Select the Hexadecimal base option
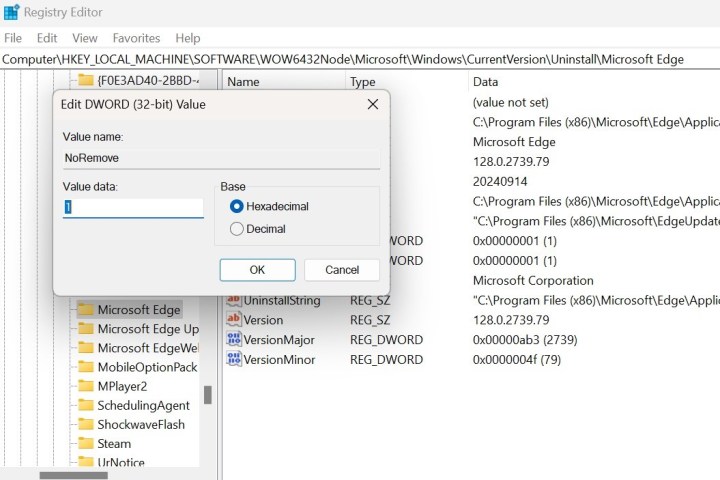The height and width of the screenshot is (480, 720). click(237, 206)
